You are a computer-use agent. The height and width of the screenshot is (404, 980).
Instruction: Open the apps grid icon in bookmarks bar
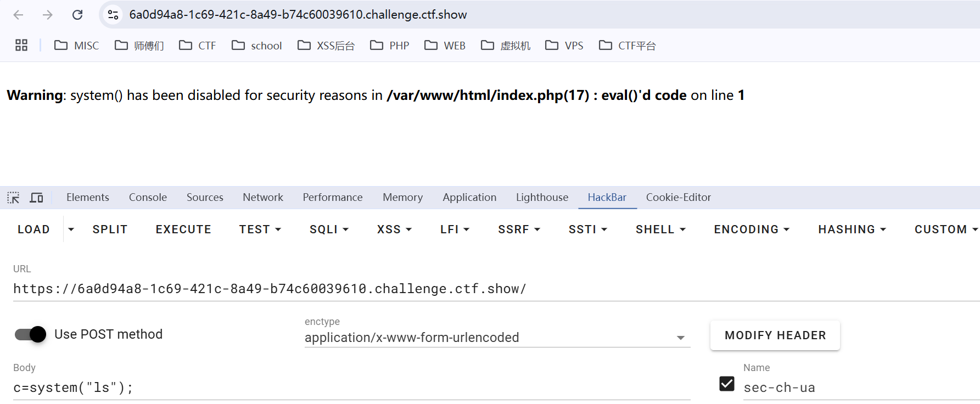pyautogui.click(x=21, y=46)
